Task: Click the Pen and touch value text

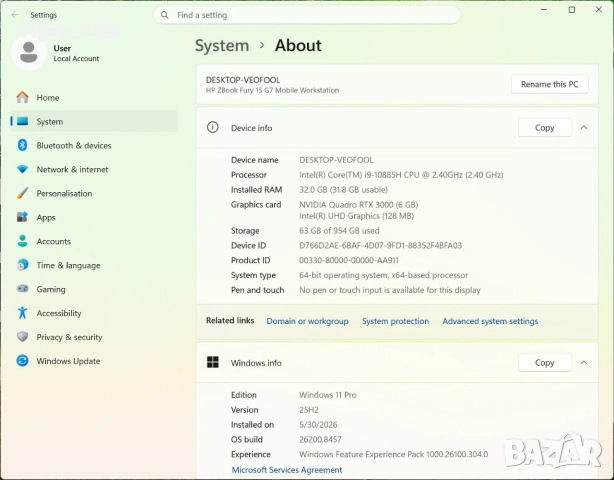Action: [390, 290]
